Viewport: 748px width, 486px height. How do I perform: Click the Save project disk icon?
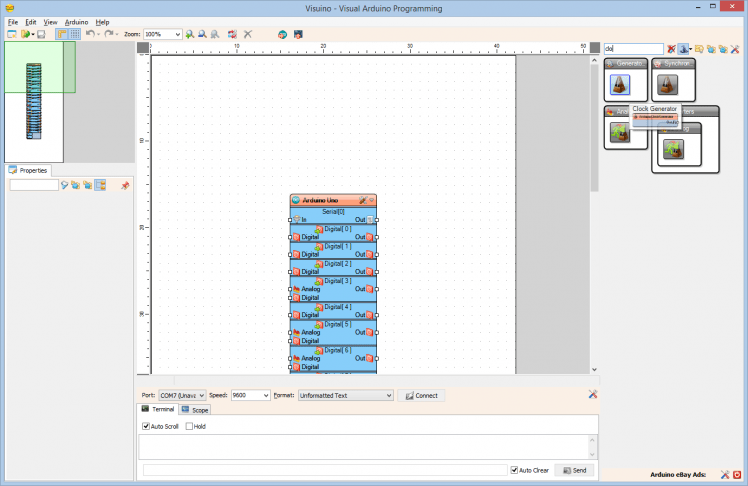[41, 34]
